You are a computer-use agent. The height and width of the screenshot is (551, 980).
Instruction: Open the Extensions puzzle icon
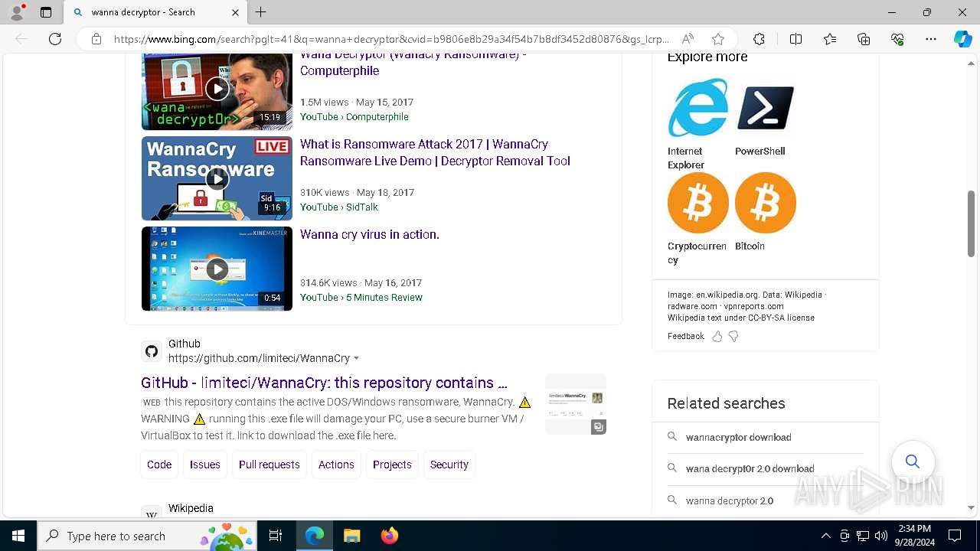759,39
